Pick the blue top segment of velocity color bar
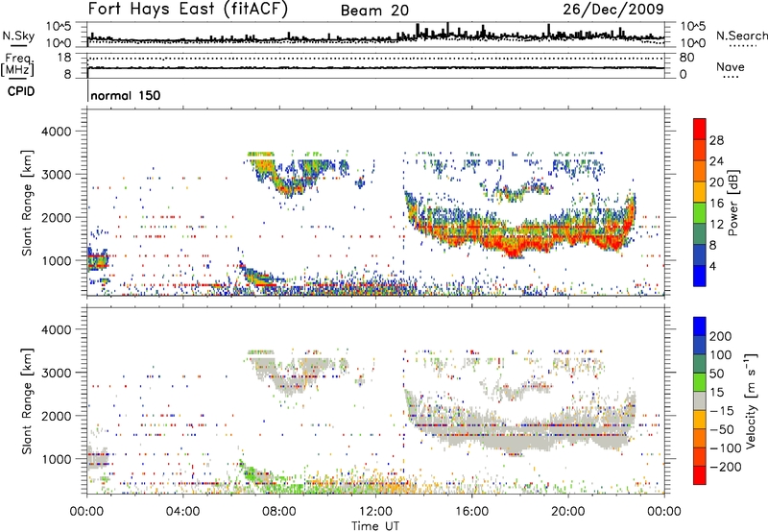The image size is (768, 532). [x=700, y=326]
